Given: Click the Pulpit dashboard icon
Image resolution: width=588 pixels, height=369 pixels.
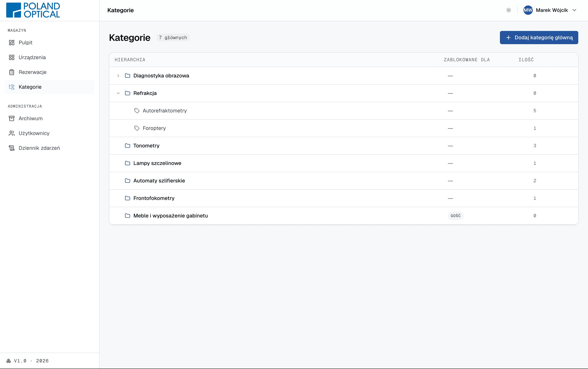Looking at the screenshot, I should pos(12,43).
